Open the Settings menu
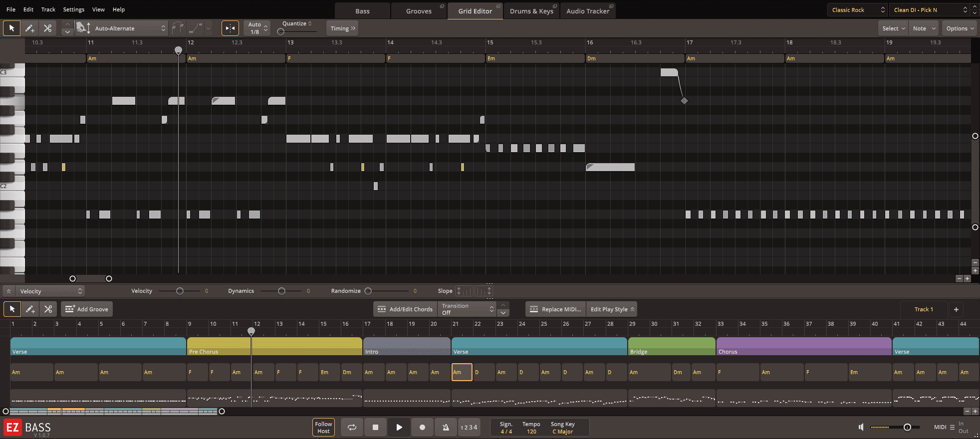The image size is (980, 439). [74, 9]
